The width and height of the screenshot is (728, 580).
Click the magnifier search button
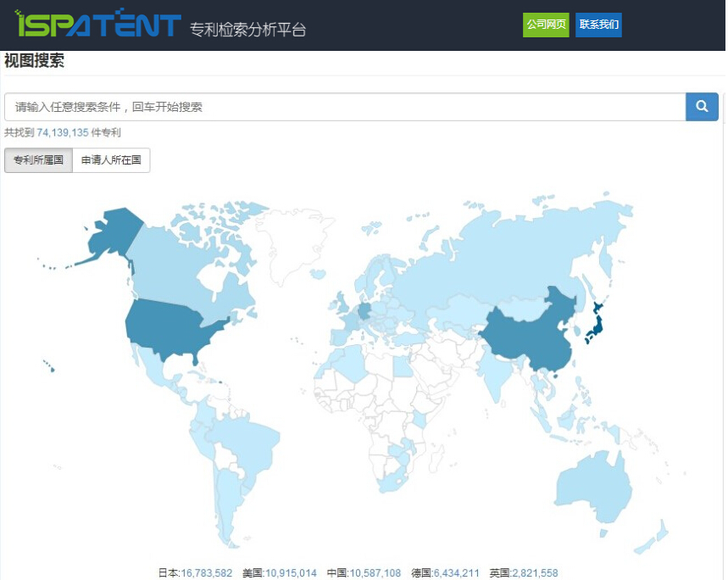pyautogui.click(x=702, y=107)
